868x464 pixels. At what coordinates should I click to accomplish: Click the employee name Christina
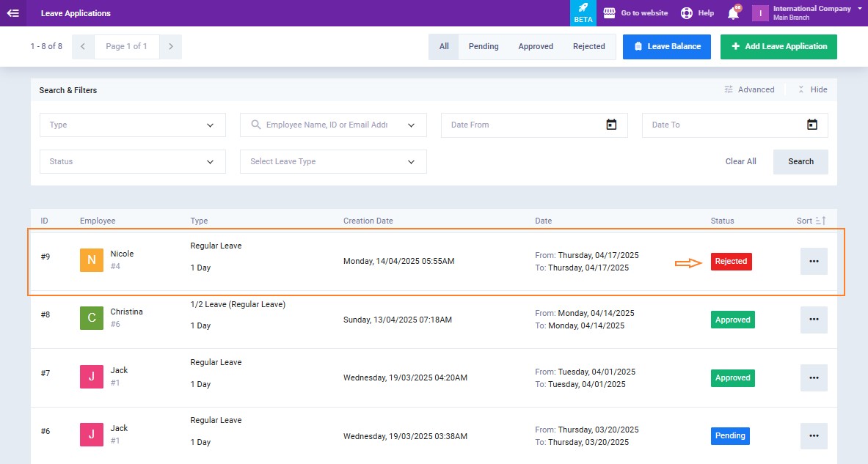coord(126,312)
